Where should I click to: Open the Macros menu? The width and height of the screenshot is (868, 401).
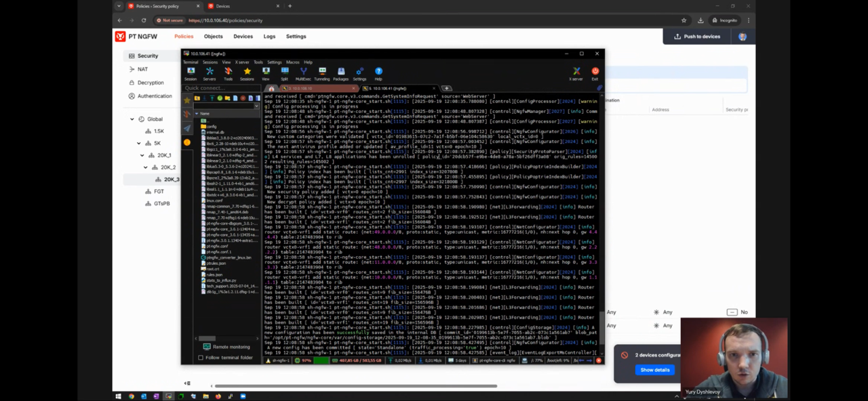[292, 62]
